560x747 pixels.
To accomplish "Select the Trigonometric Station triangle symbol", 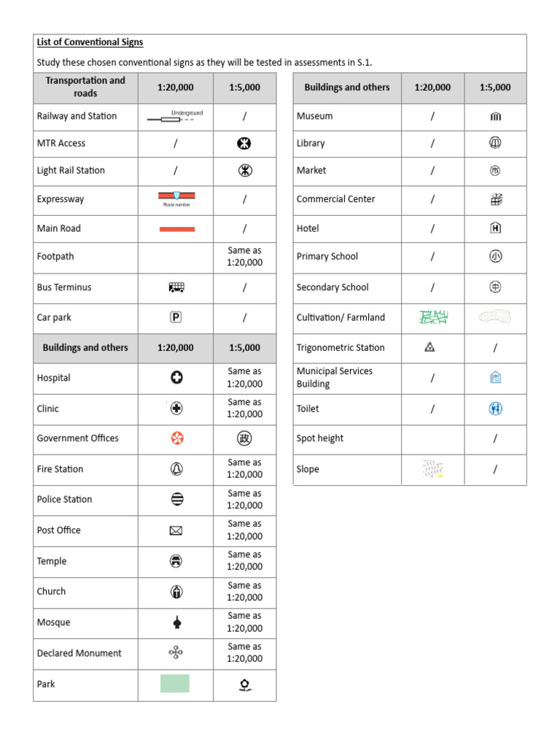I will coord(429,347).
